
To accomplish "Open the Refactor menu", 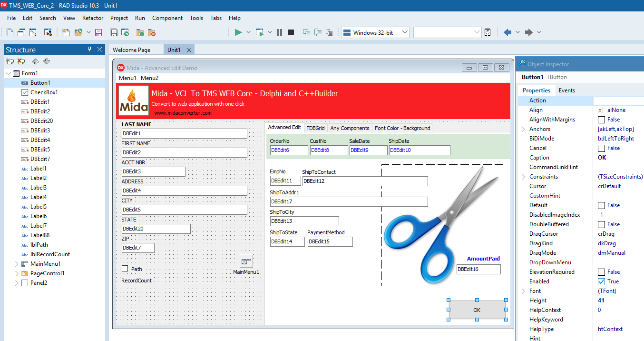I will click(x=93, y=18).
